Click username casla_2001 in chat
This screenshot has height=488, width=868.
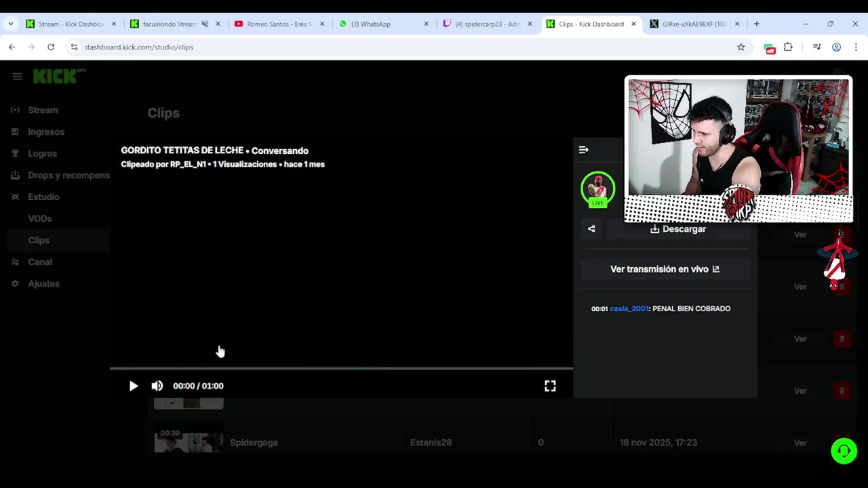[x=629, y=308]
